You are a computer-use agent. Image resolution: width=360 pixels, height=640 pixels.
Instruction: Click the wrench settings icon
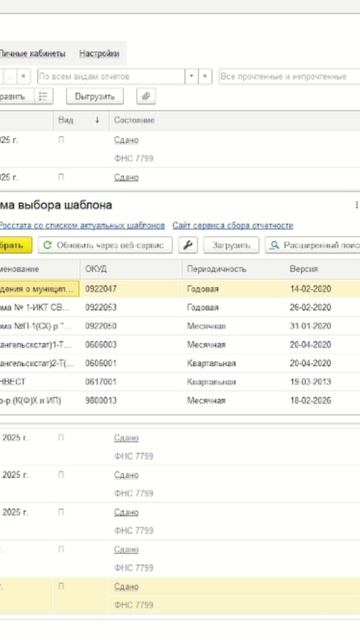tap(188, 245)
